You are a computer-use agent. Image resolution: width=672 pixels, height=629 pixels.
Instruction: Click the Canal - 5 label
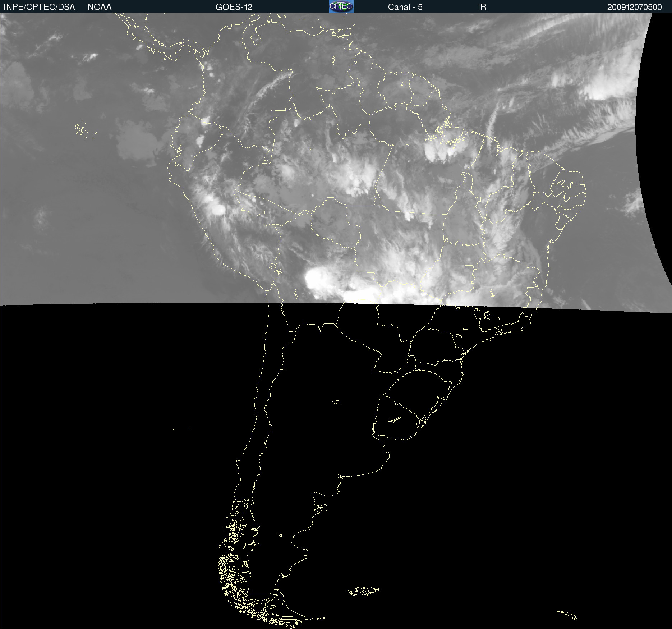point(405,7)
